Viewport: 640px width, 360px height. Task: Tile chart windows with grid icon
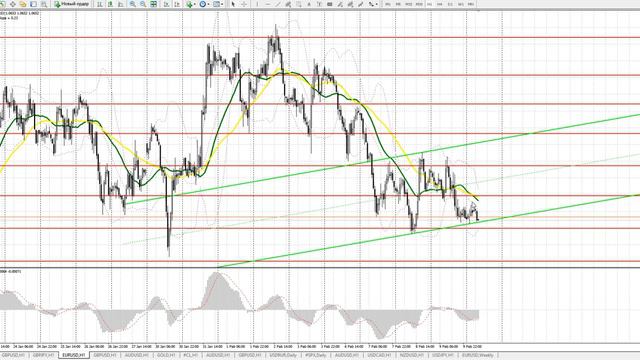click(153, 4)
